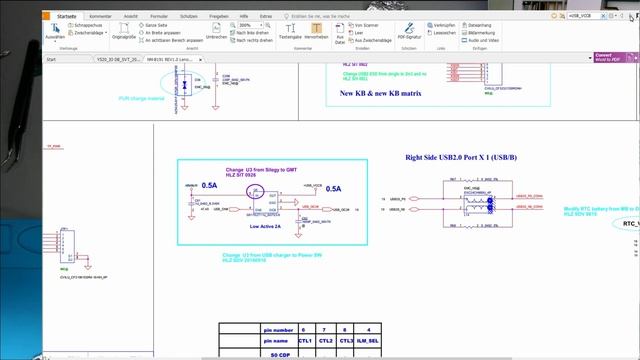The image size is (640, 360).
Task: Insert Audio und Video
Action: [x=480, y=40]
